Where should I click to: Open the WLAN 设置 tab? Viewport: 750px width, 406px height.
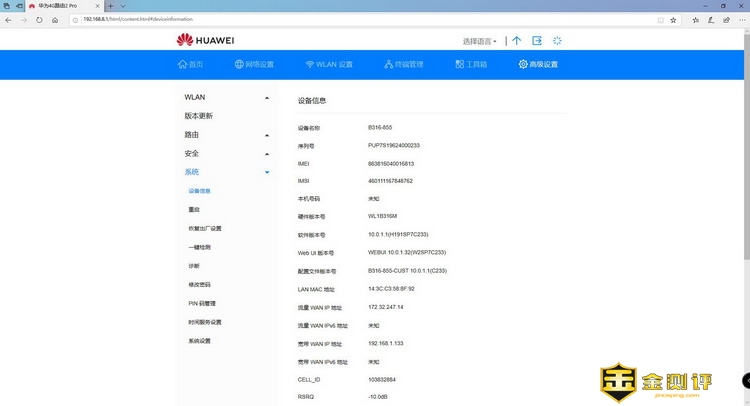tap(329, 65)
